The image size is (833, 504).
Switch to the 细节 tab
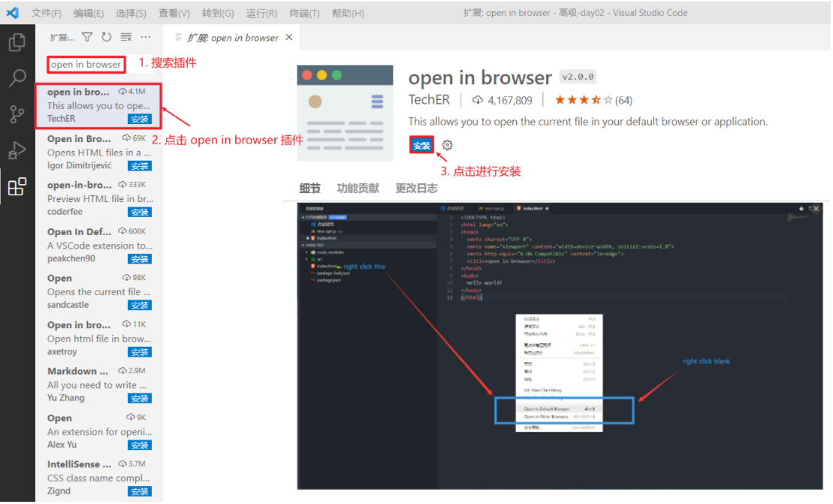click(x=309, y=188)
